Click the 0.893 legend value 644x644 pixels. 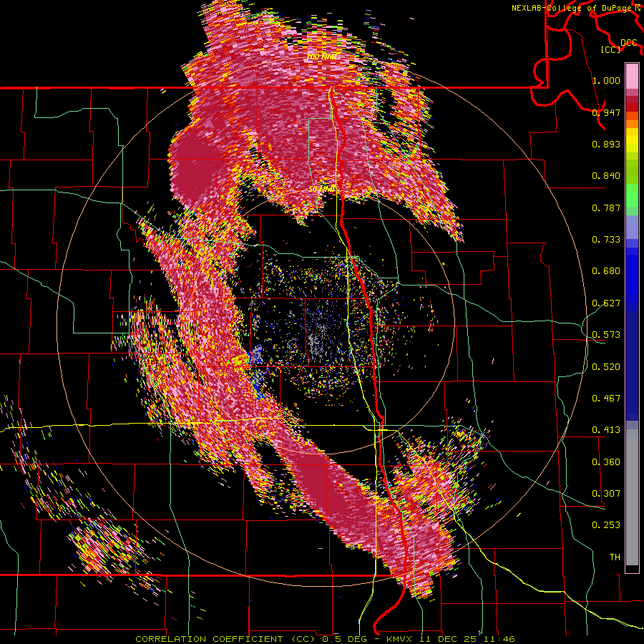pos(606,144)
